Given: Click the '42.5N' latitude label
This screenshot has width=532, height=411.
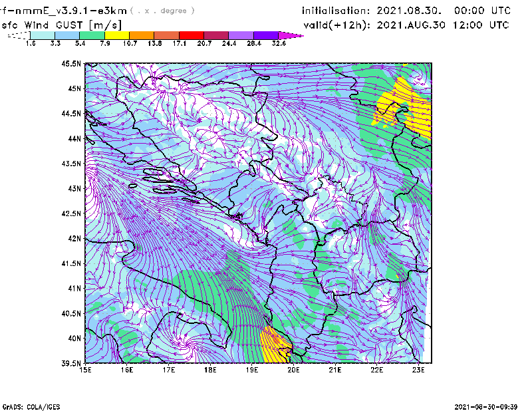Looking at the screenshot, I should pos(71,213).
